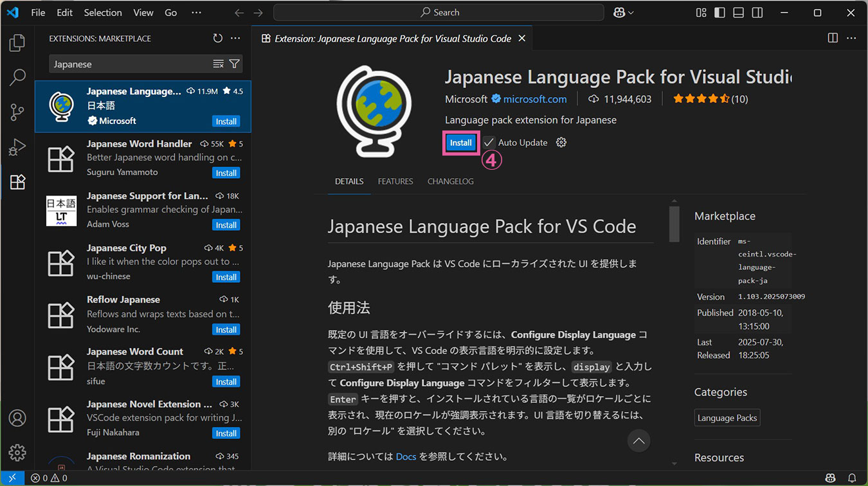
Task: Open the File menu
Action: click(38, 12)
